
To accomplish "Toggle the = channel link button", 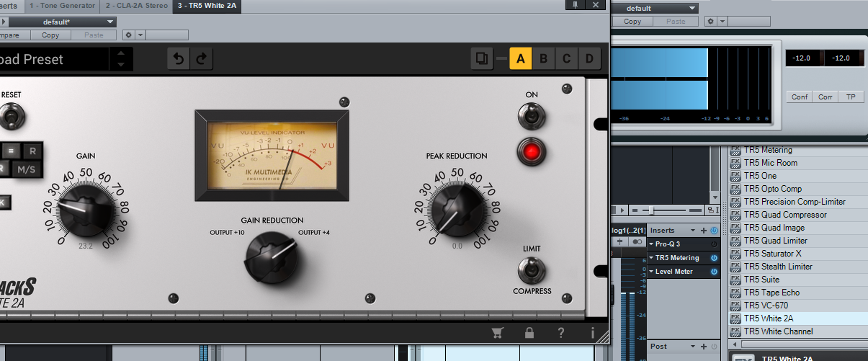I will [x=10, y=151].
